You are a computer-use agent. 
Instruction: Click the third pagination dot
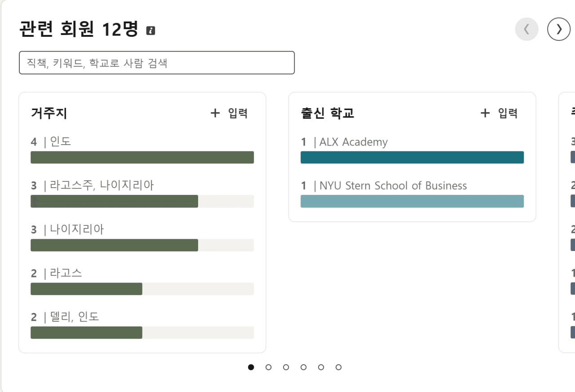(286, 367)
